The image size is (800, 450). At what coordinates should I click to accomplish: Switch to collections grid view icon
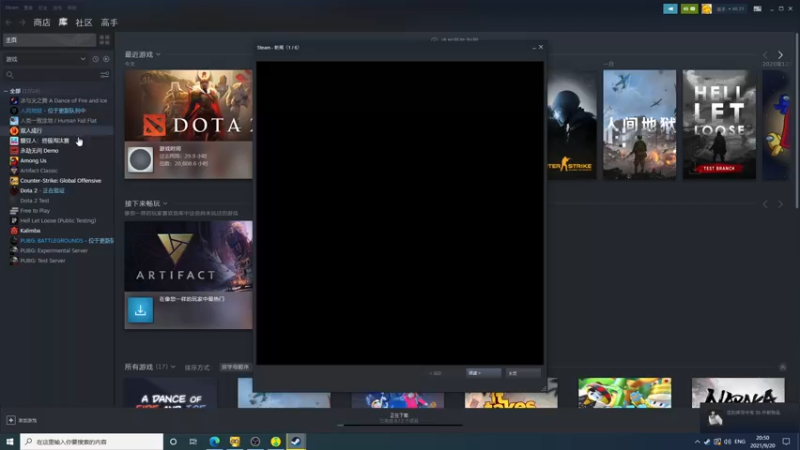tap(105, 40)
